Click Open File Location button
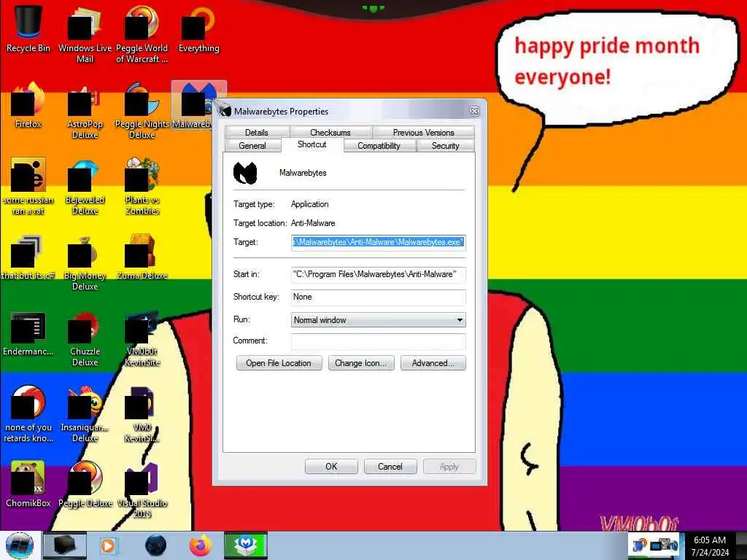This screenshot has width=747, height=560. pos(279,363)
